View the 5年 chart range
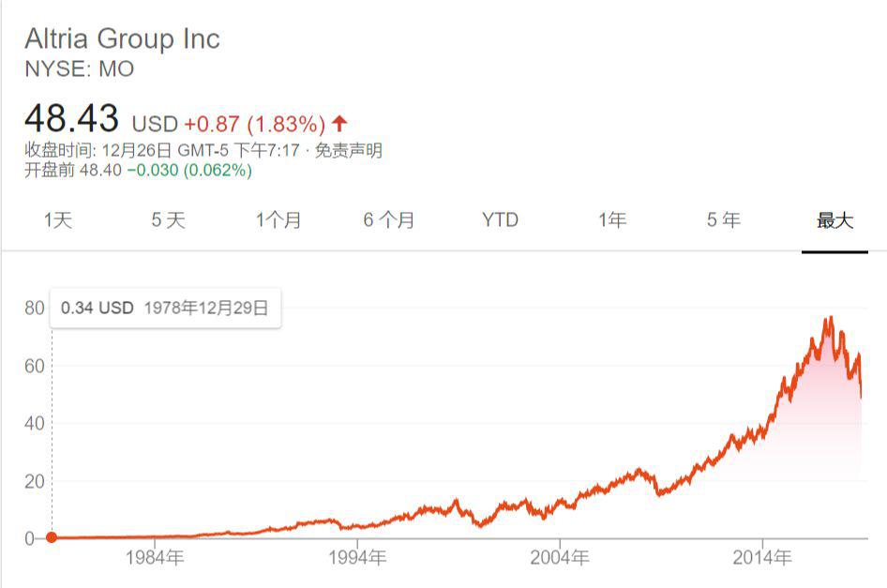 (723, 220)
